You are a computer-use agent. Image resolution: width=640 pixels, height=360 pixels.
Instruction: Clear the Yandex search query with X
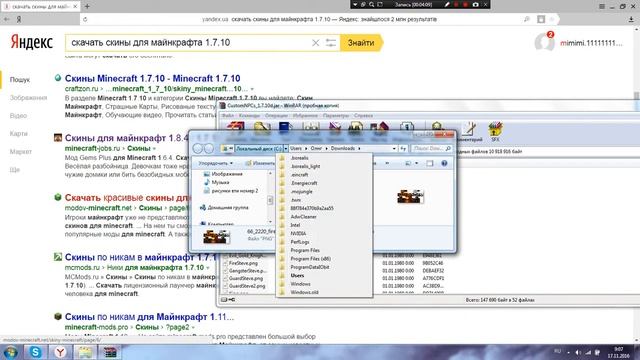pyautogui.click(x=316, y=43)
